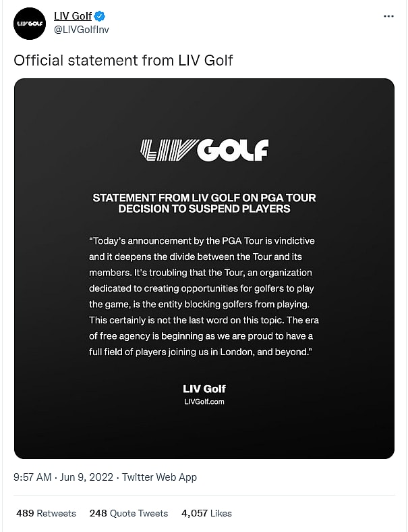Click the bold 'LIV Golf' signature
Image resolution: width=408 pixels, height=532 pixels.
[204, 388]
